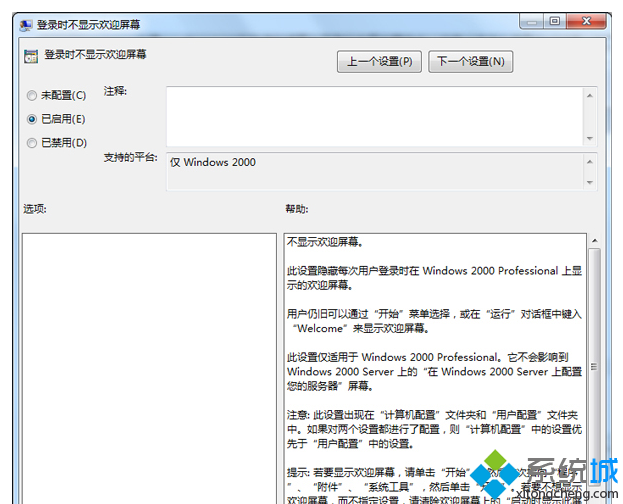Image resolution: width=623 pixels, height=504 pixels.
Task: Click the 支持的平台 box scroll up arrow
Action: click(590, 161)
